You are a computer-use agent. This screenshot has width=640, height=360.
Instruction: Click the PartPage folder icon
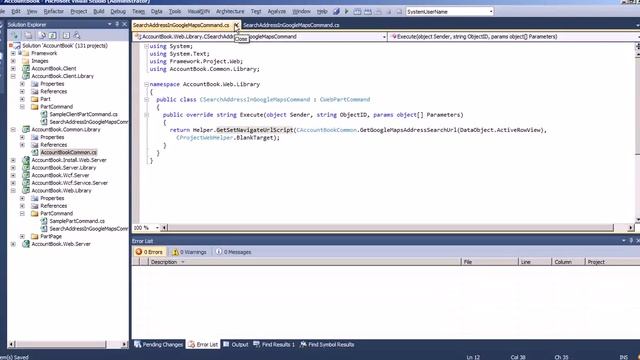(35, 236)
